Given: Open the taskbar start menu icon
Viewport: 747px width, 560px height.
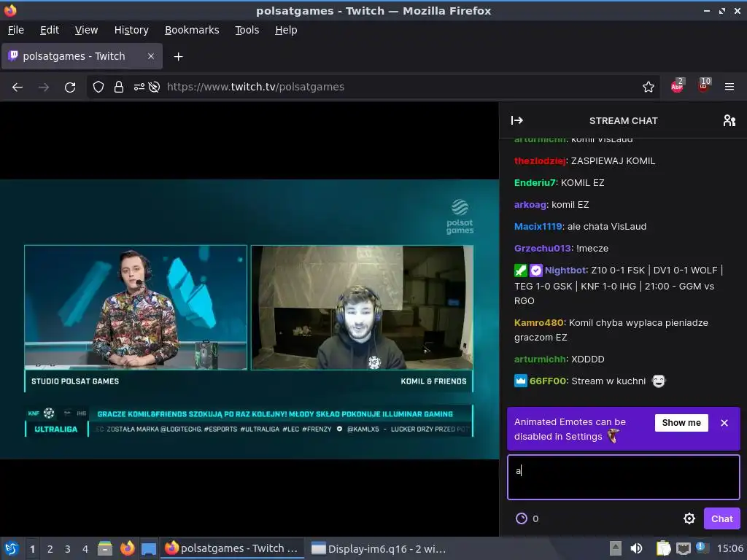Looking at the screenshot, I should 12,549.
